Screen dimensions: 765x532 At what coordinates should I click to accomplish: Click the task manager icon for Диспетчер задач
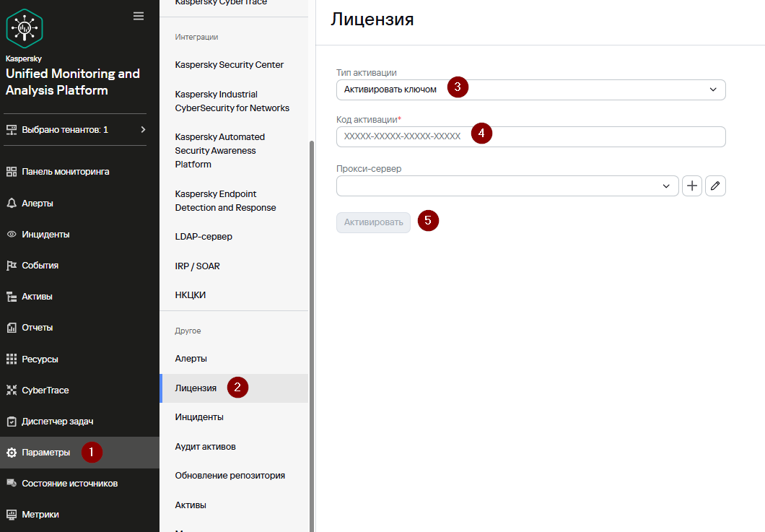tap(12, 422)
